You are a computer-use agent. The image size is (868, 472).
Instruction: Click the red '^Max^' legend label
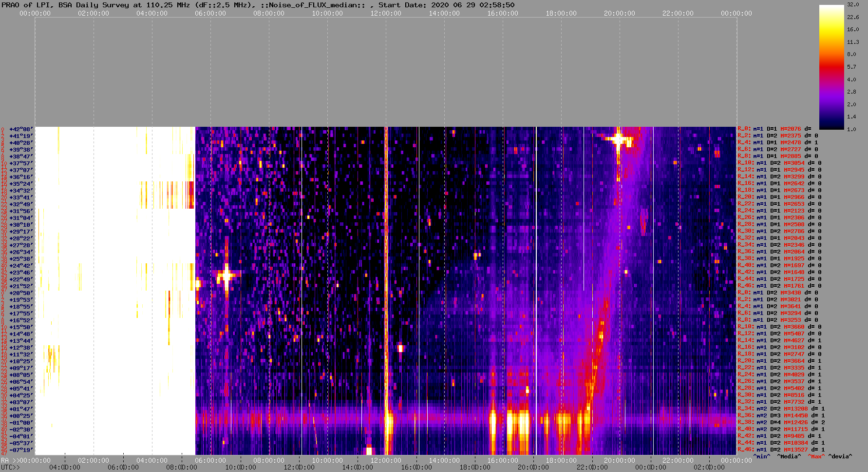pyautogui.click(x=816, y=457)
